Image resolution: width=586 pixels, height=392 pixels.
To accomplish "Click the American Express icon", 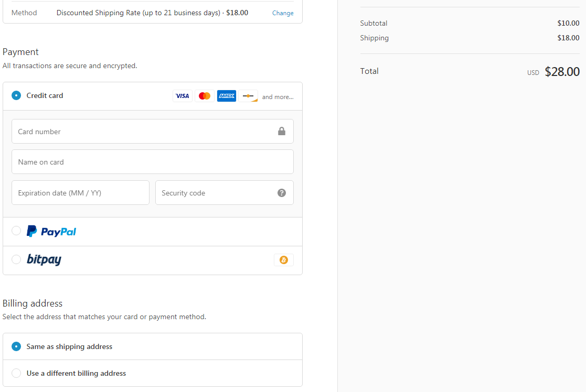I will pos(227,96).
